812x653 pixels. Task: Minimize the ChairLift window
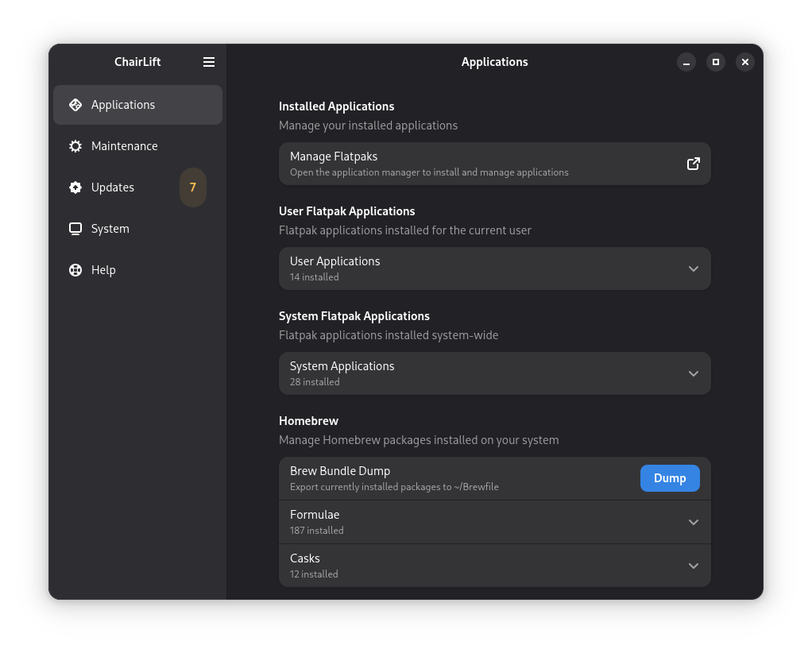686,62
